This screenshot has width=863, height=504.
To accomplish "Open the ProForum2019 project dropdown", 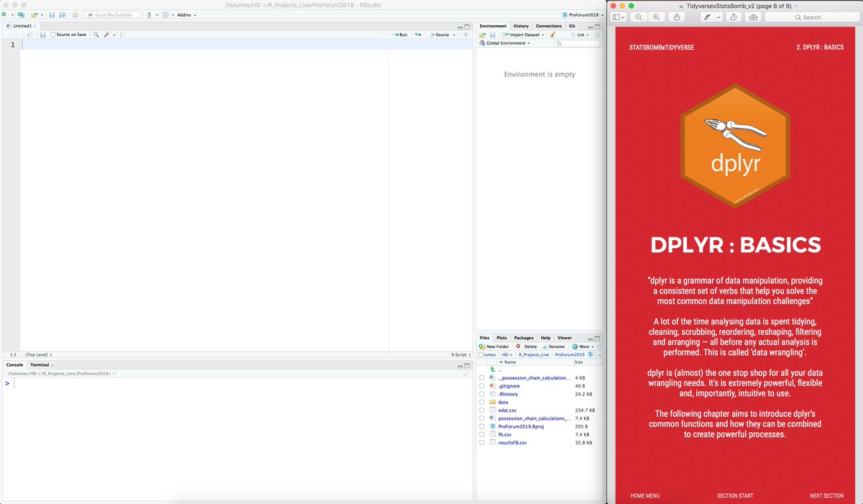I will (x=583, y=14).
